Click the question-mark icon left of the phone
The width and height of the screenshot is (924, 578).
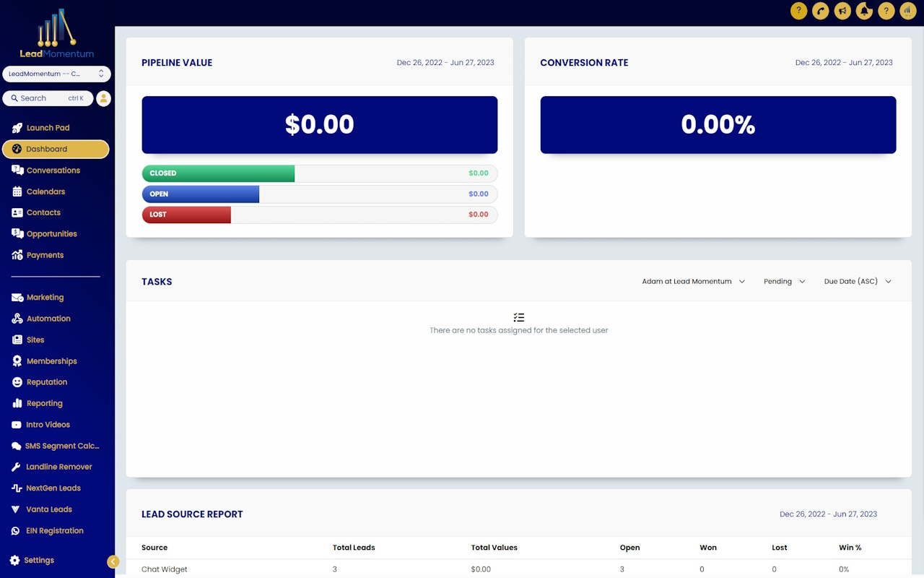798,11
